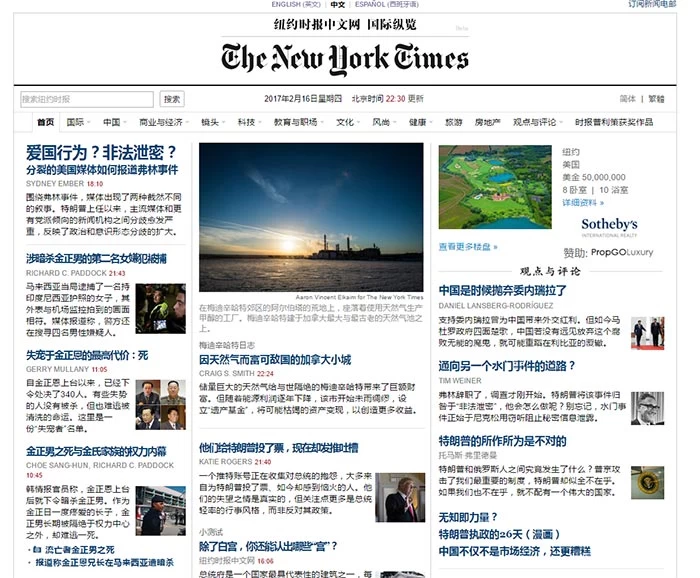Image resolution: width=700 pixels, height=578 pixels.
Task: Expand the 风尚 navigation dropdown
Action: tap(384, 122)
